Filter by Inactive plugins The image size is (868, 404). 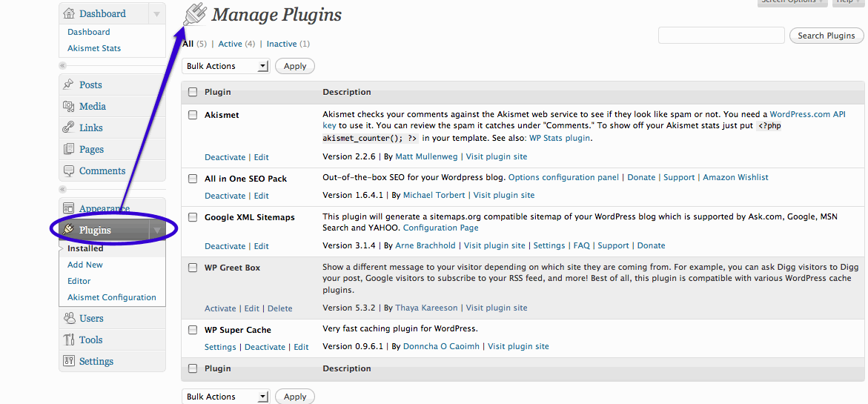[282, 44]
